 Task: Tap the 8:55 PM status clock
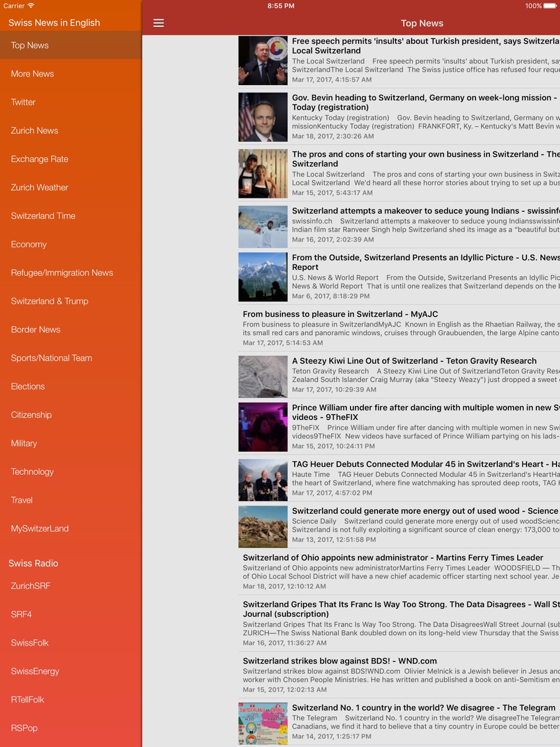point(281,6)
